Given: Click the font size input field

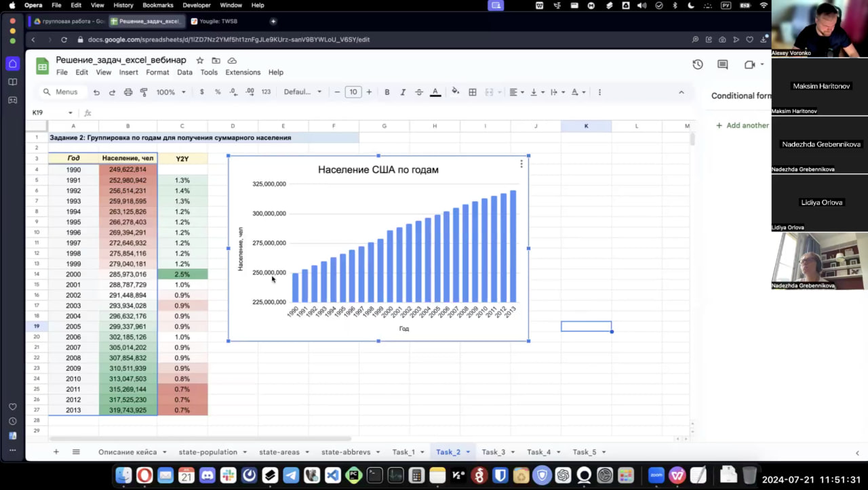Looking at the screenshot, I should [x=353, y=92].
